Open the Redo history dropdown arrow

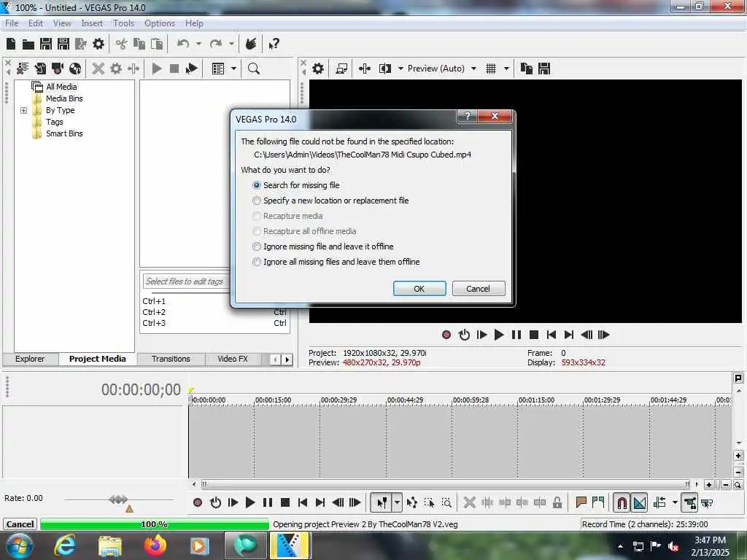pos(231,44)
